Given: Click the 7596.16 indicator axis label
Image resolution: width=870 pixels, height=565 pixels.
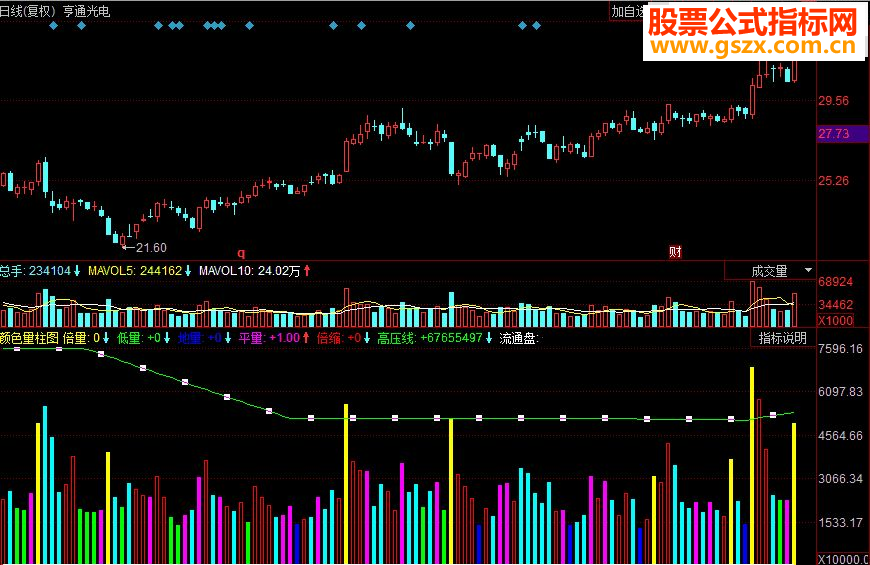Looking at the screenshot, I should point(840,349).
